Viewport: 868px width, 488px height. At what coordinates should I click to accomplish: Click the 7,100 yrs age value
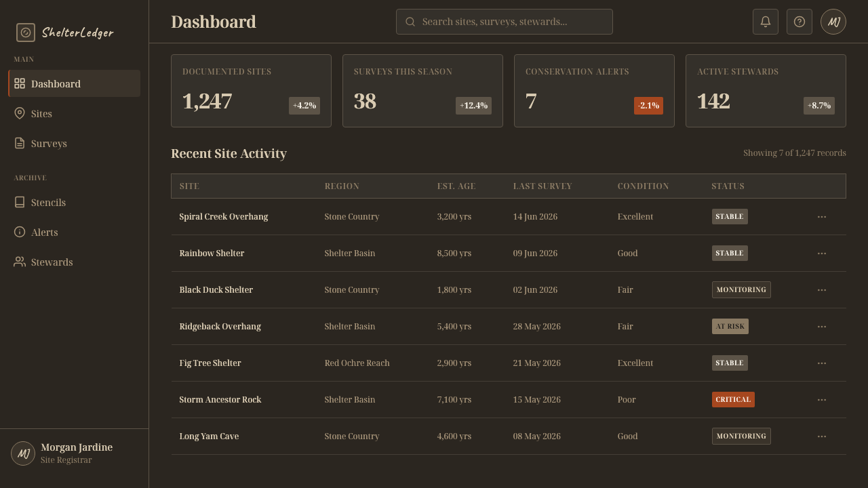pos(454,400)
